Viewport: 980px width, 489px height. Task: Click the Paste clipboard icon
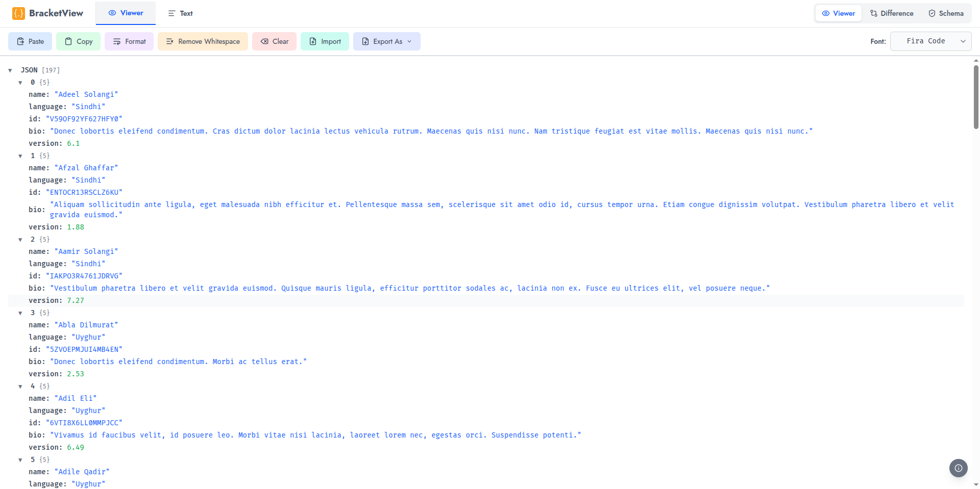pos(20,41)
